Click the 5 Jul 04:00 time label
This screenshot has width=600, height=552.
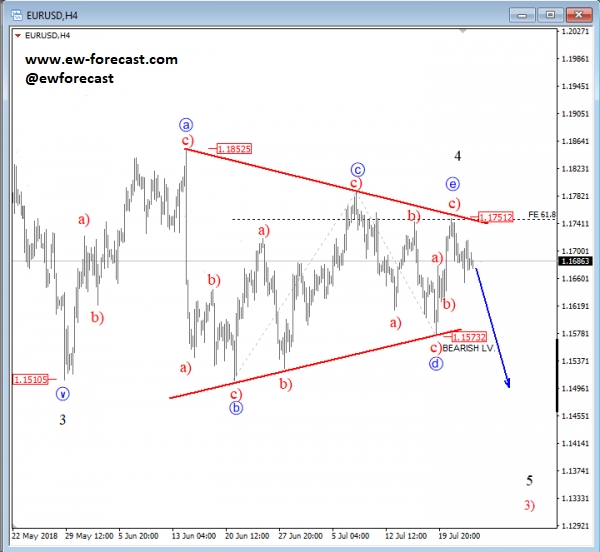(350, 536)
